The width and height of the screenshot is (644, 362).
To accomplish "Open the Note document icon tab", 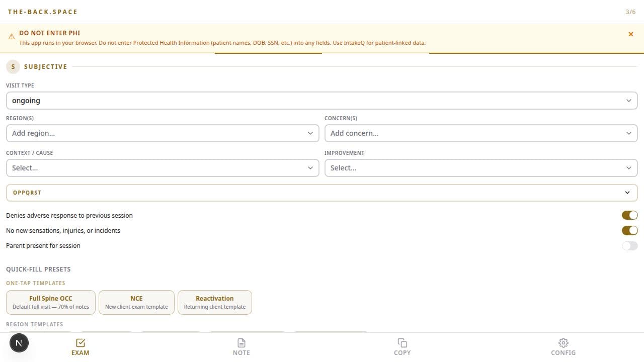I will [242, 343].
